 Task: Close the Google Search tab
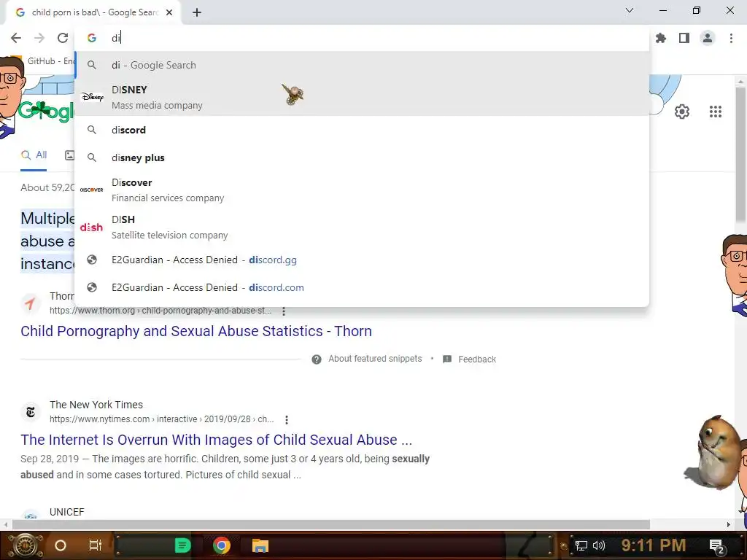(169, 12)
